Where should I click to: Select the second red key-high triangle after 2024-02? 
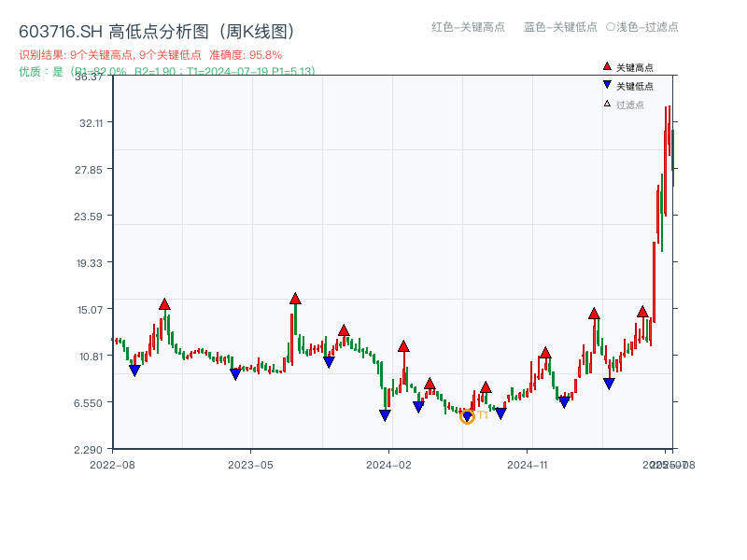point(430,384)
